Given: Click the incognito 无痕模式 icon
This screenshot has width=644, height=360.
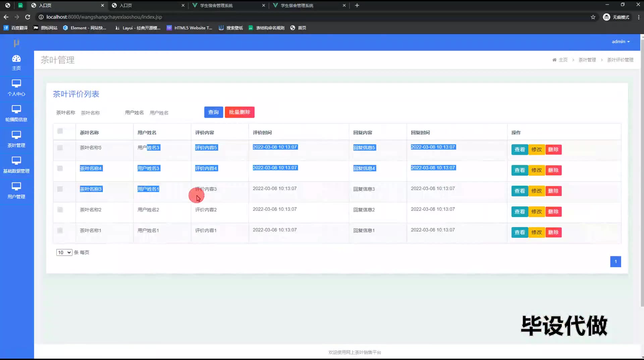Looking at the screenshot, I should [x=606, y=17].
